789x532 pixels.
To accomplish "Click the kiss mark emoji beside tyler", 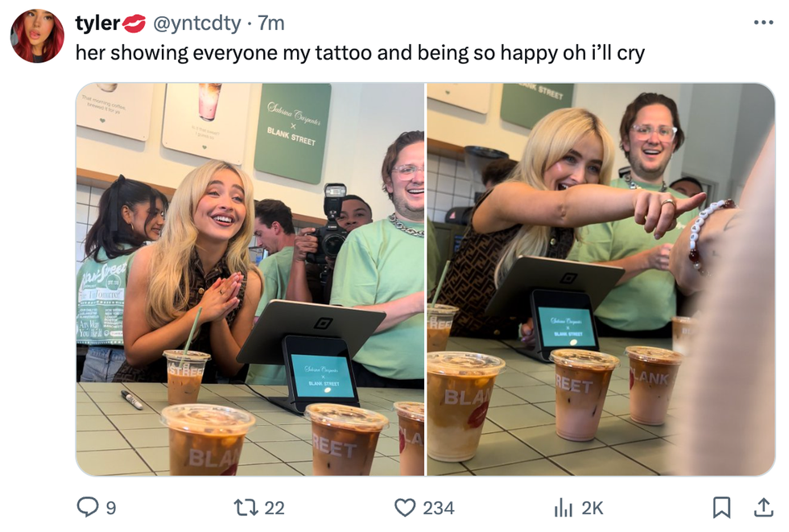I will coord(134,24).
